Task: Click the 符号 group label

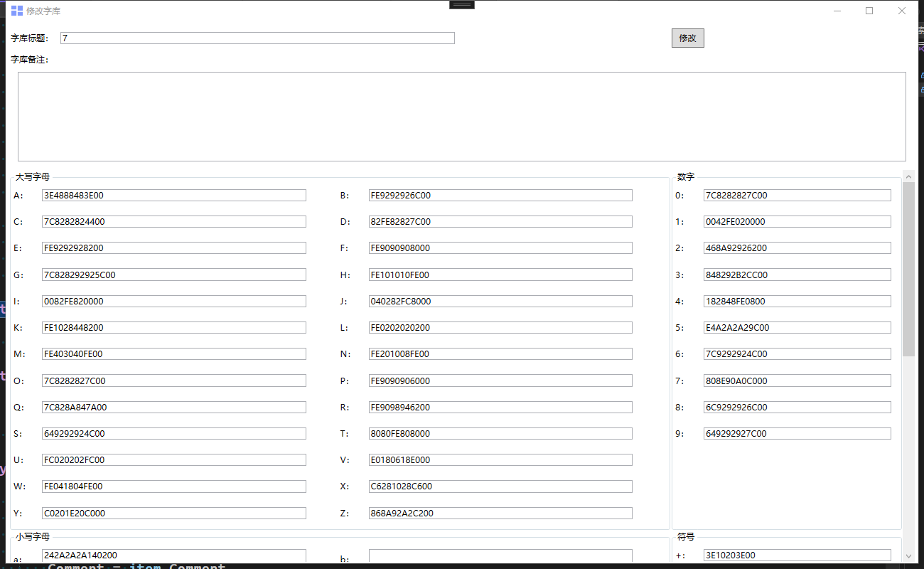Action: pyautogui.click(x=686, y=536)
